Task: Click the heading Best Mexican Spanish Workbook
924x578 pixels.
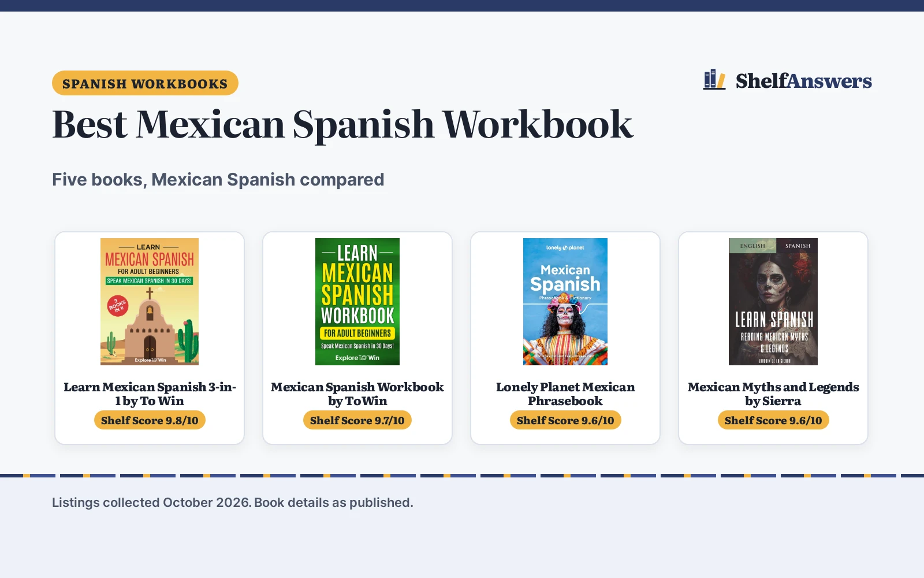Action: 342,124
